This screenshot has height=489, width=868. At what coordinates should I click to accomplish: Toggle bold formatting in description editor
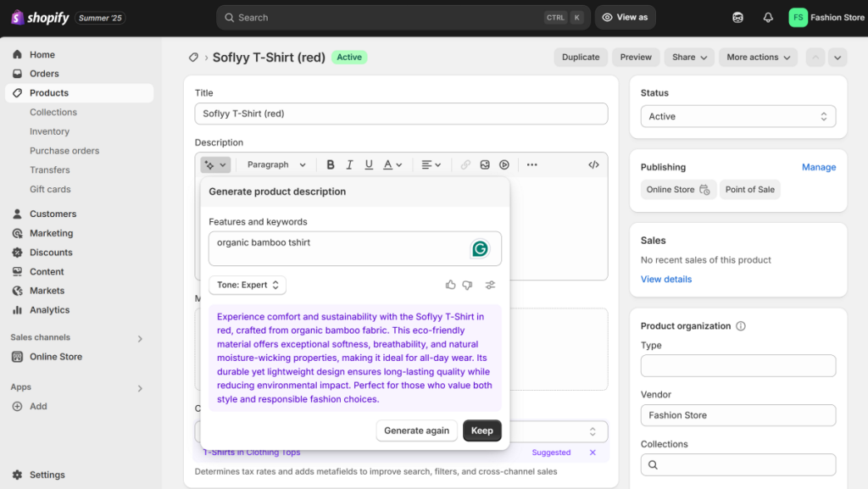tap(330, 164)
